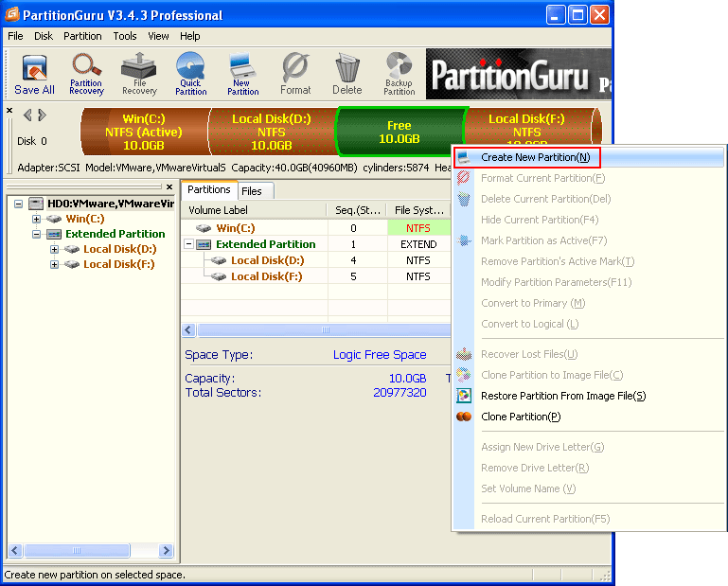Switch to the Partitions tab
Image resolution: width=728 pixels, height=586 pixels.
[209, 189]
